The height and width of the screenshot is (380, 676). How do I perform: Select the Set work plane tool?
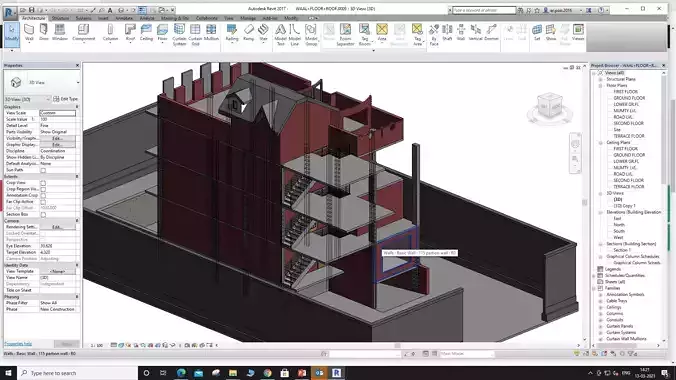(x=537, y=32)
